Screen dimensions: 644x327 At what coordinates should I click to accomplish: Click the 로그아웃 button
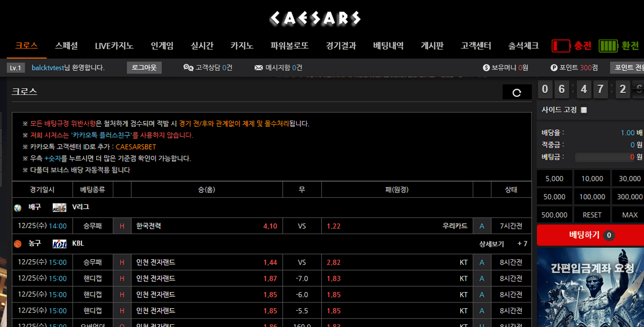[x=144, y=68]
